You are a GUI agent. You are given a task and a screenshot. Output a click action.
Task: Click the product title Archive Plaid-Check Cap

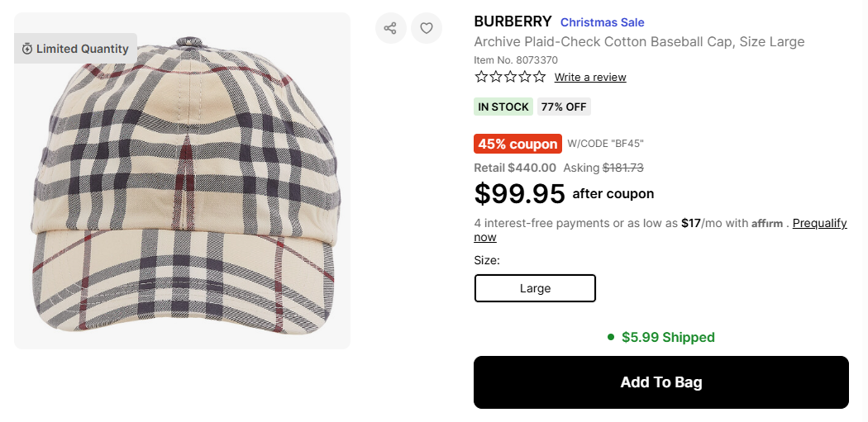(x=638, y=41)
